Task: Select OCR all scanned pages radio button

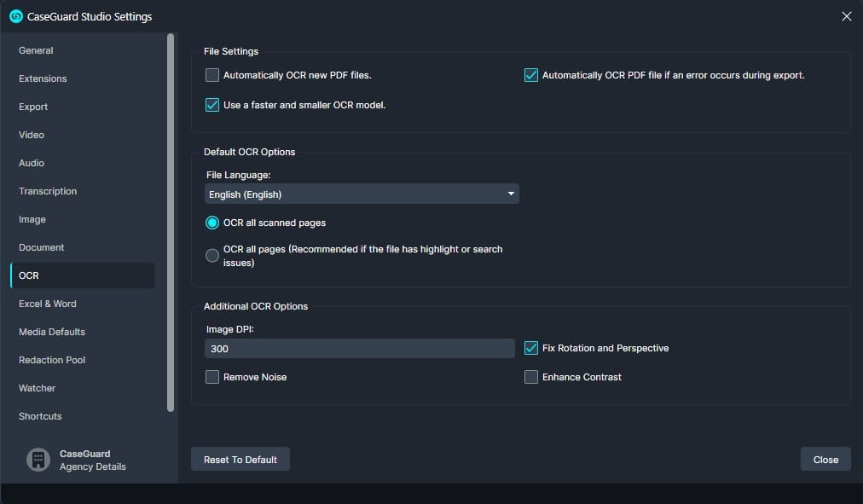Action: coord(212,223)
